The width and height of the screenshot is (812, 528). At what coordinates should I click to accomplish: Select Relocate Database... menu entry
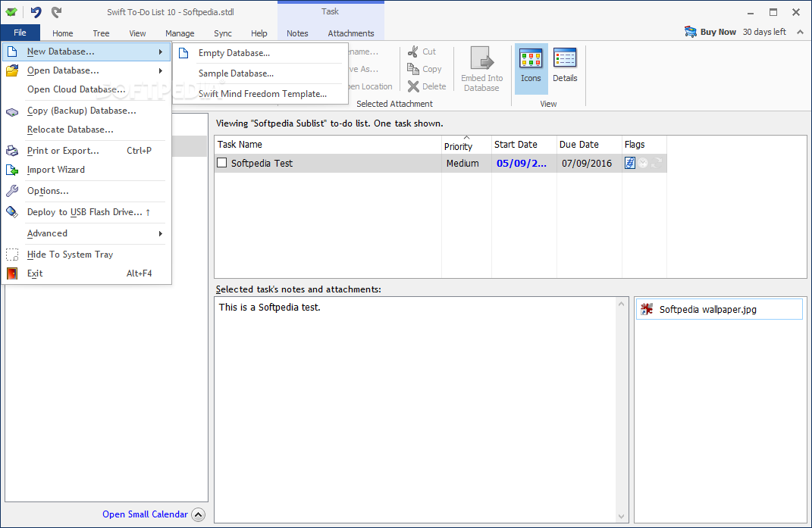pos(86,130)
